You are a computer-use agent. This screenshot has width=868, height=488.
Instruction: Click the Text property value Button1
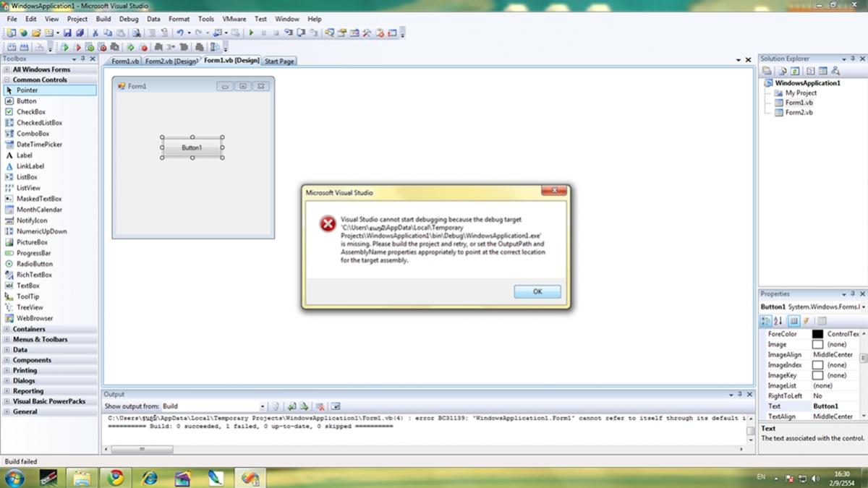click(x=825, y=406)
